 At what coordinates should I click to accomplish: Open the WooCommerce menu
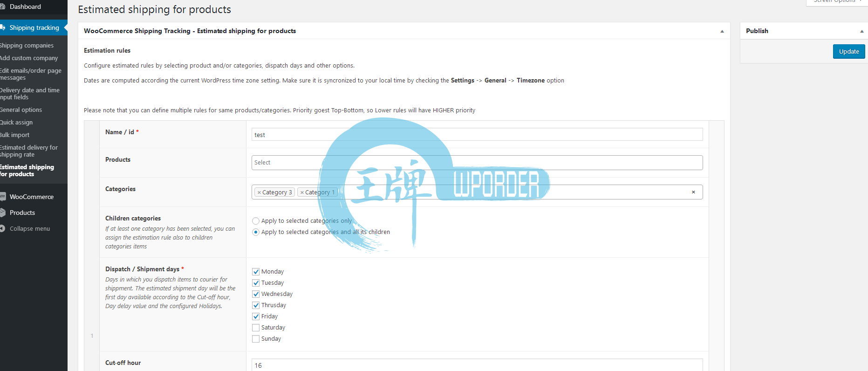point(32,197)
